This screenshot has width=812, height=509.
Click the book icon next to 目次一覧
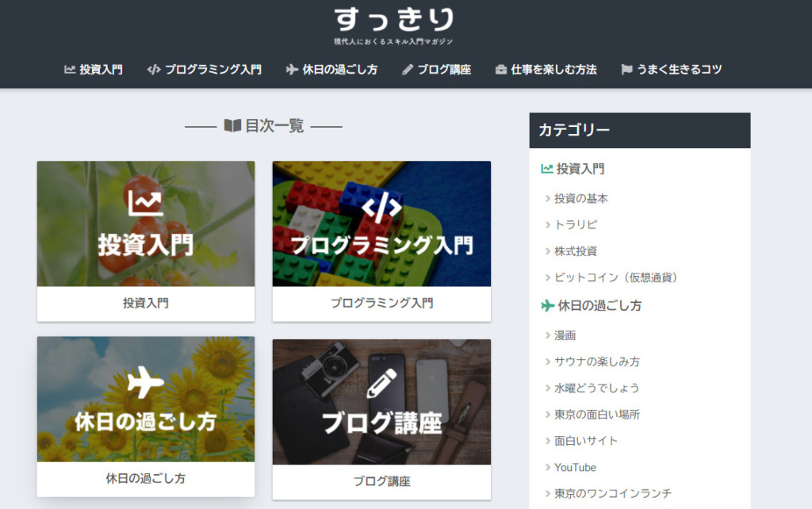coord(232,125)
